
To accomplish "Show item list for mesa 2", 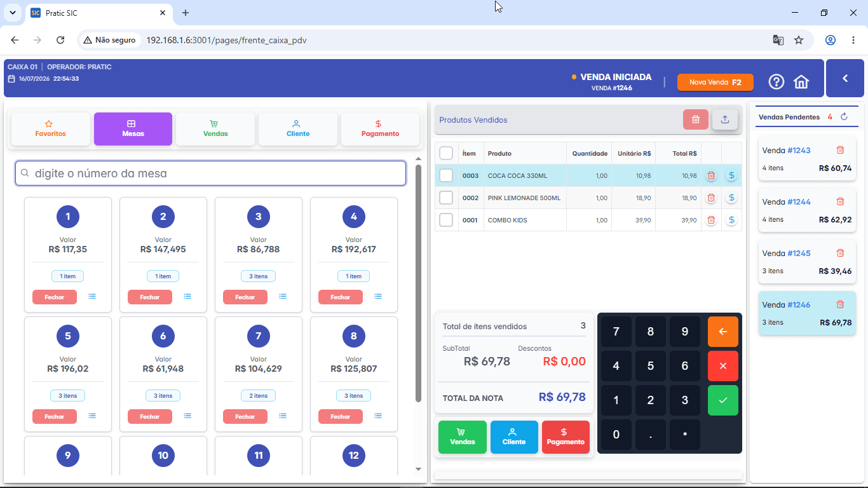I will [187, 297].
